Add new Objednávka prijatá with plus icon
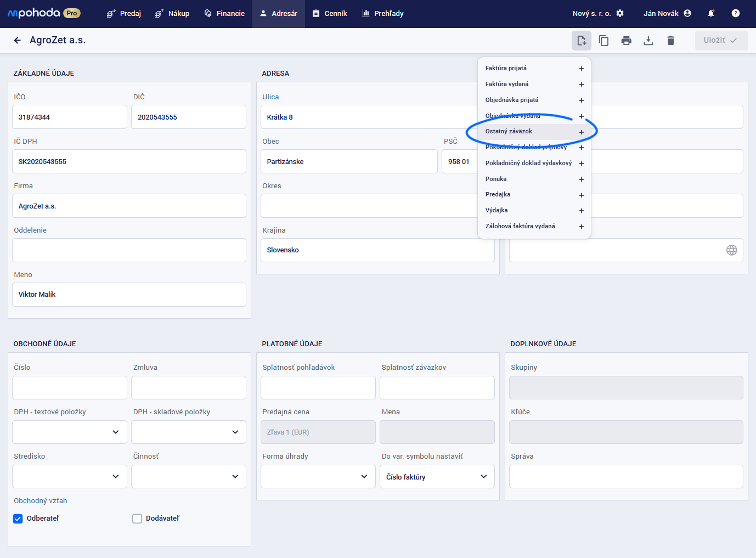Image resolution: width=756 pixels, height=558 pixels. tap(582, 100)
